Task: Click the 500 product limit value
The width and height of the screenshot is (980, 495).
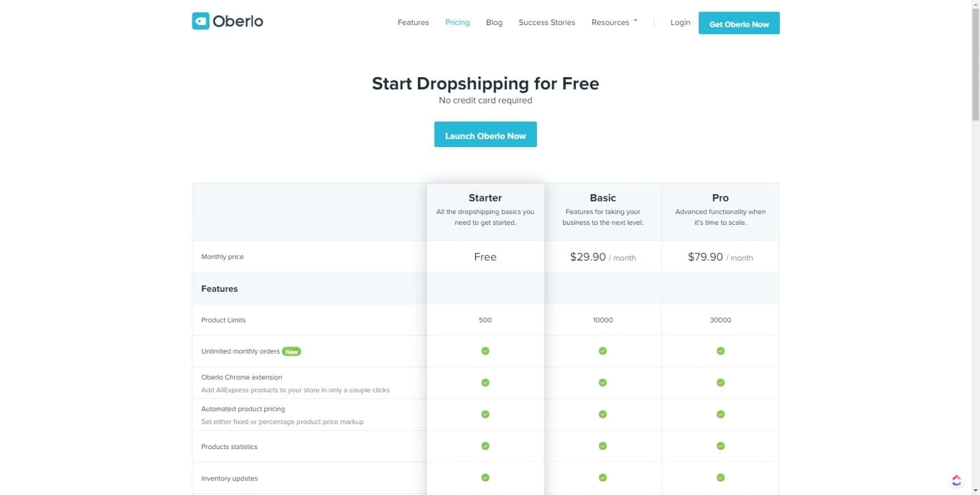Action: [x=485, y=320]
